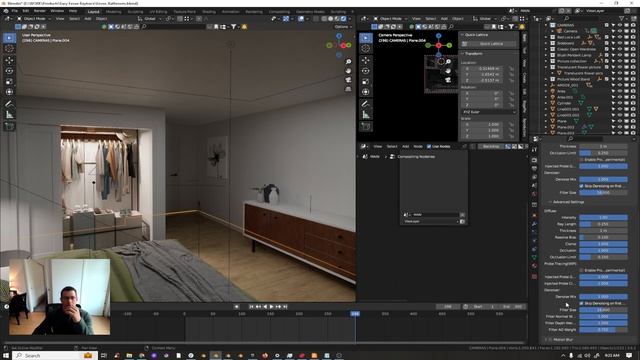Click the pan hand icon in User Perspective viewport
The image size is (640, 360).
(348, 71)
